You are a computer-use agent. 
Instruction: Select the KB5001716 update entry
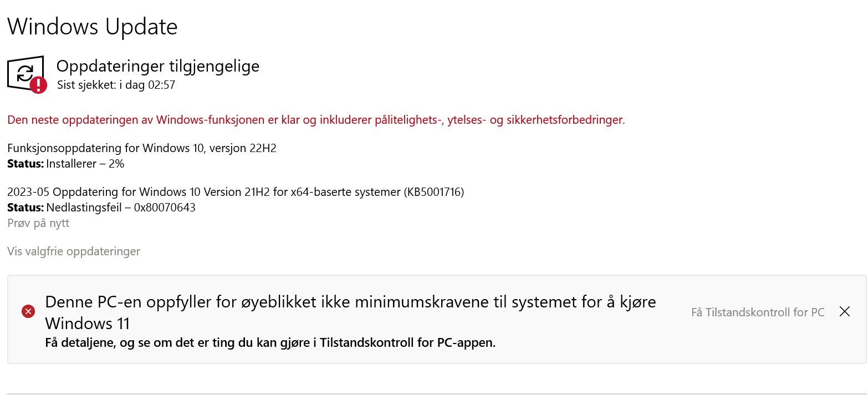pos(236,193)
